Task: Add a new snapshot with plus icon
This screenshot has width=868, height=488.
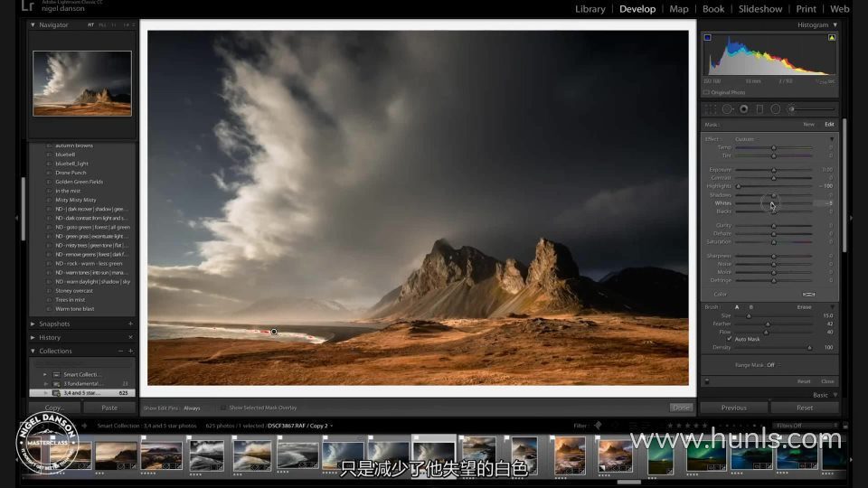Action: [x=130, y=324]
